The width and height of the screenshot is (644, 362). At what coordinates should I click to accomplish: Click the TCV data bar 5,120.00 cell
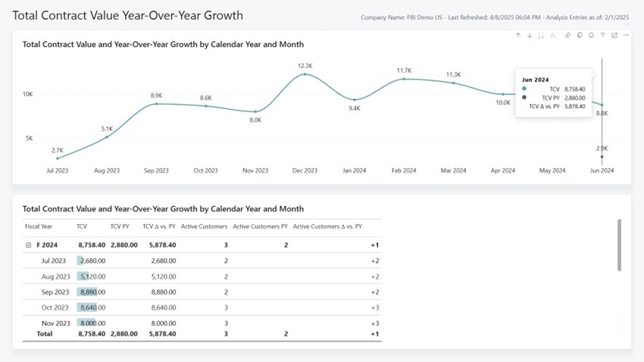click(91, 276)
